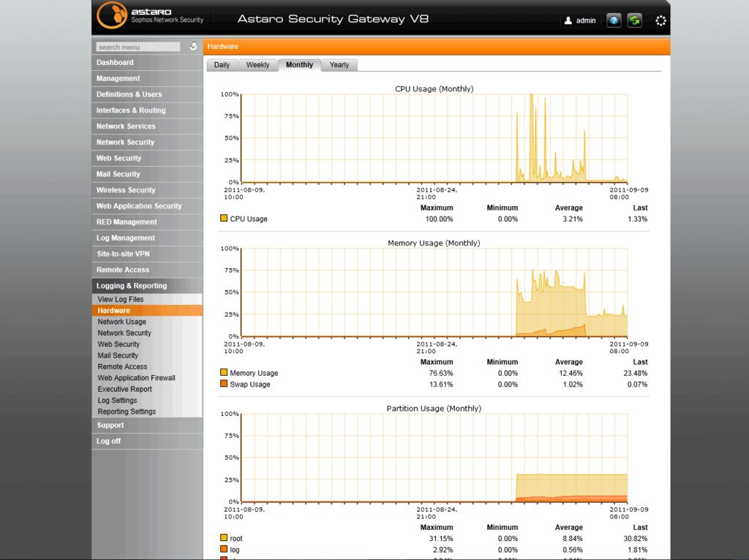The width and height of the screenshot is (749, 560).
Task: Click the green reload arrows icon
Action: (634, 20)
